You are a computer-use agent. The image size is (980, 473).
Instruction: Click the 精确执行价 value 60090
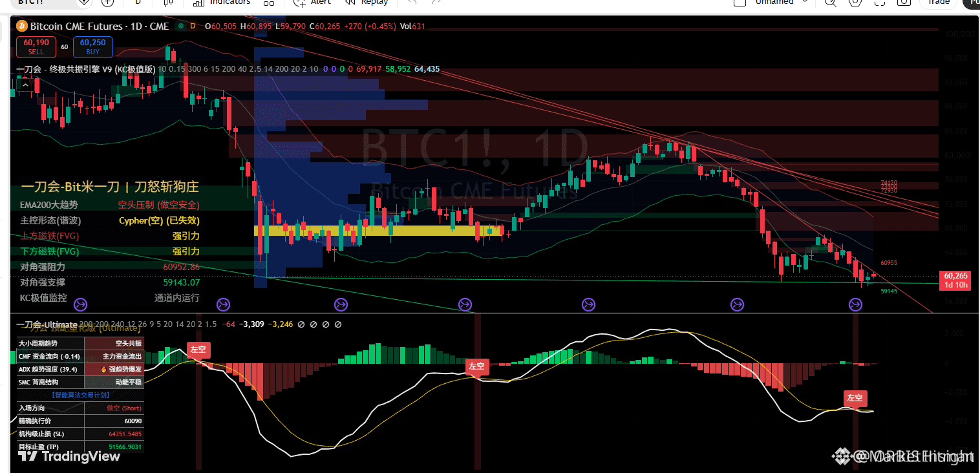(133, 421)
